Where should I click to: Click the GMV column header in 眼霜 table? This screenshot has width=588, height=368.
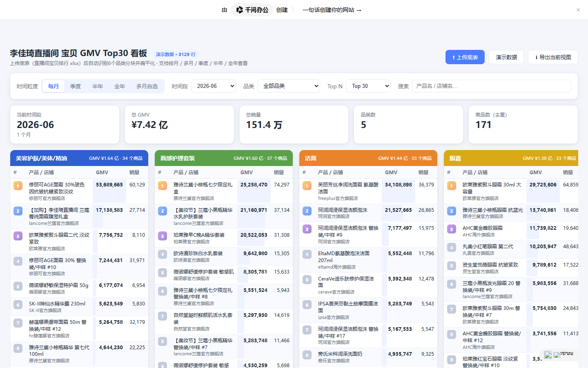(536, 173)
